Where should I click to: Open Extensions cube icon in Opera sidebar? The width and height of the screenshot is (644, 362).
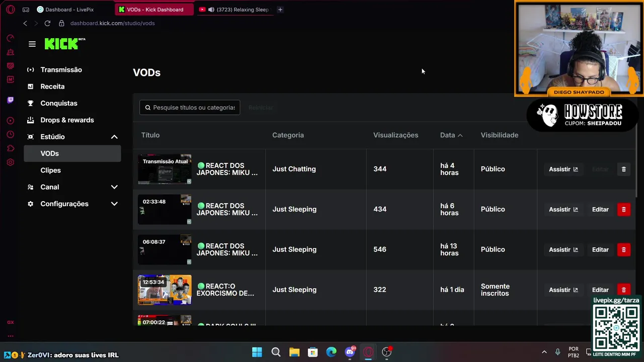click(x=10, y=148)
